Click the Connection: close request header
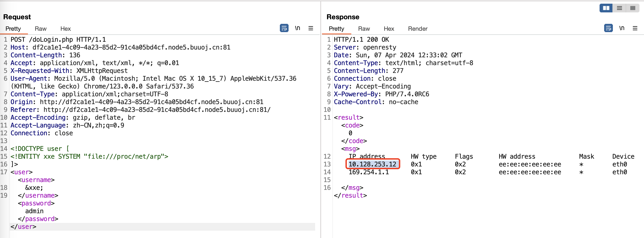 pyautogui.click(x=42, y=133)
